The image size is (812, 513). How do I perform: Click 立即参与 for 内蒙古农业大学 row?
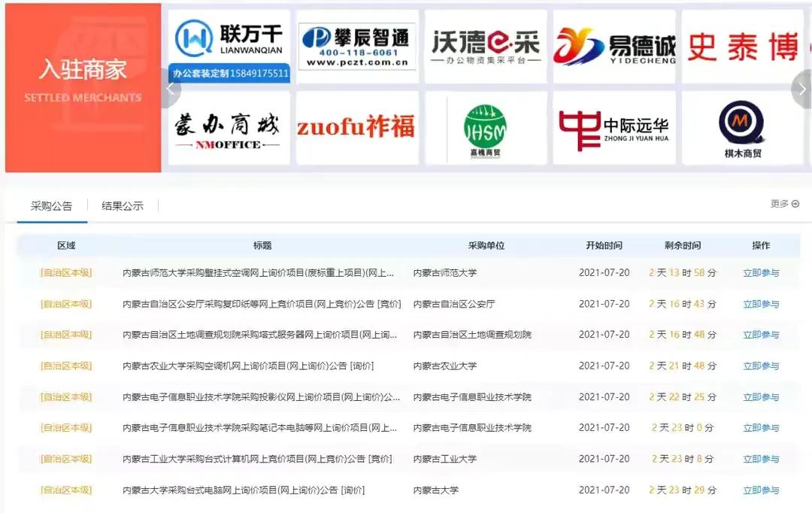[761, 366]
